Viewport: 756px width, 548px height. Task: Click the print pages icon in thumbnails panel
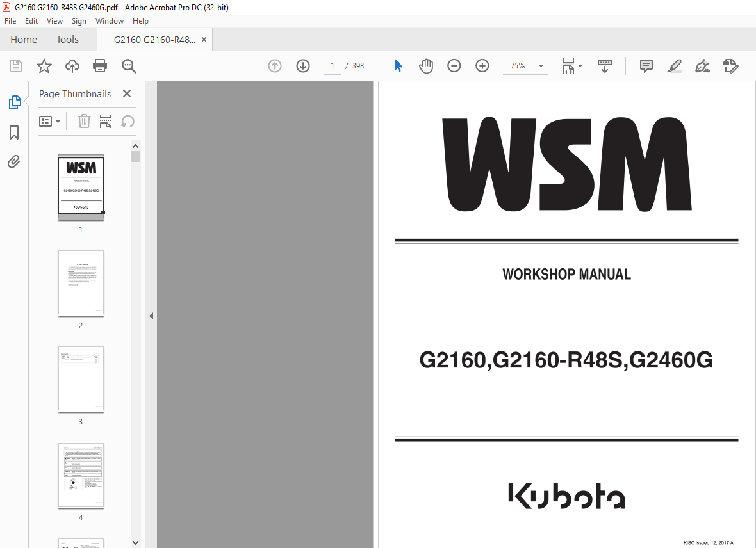click(x=105, y=122)
